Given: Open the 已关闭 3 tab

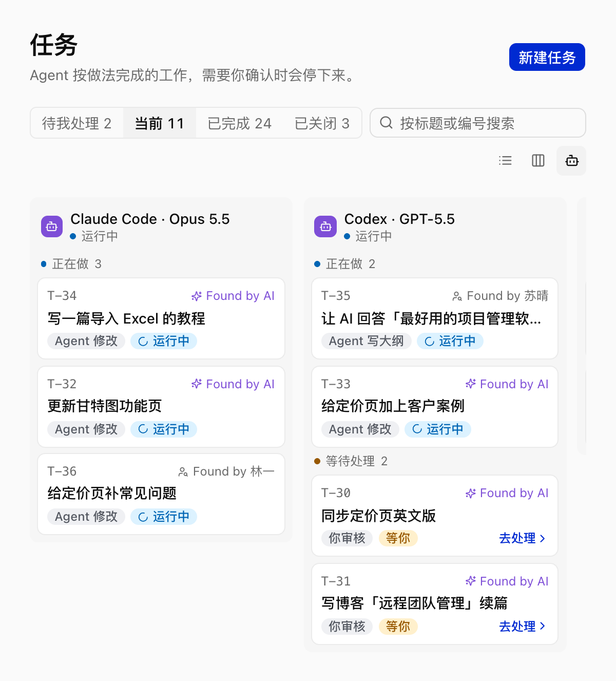Looking at the screenshot, I should (x=322, y=123).
